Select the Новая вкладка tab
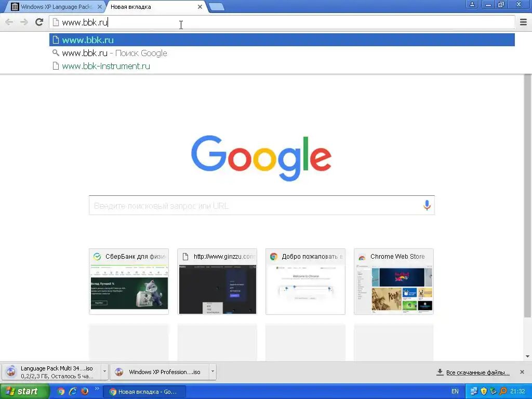The height and width of the screenshot is (399, 532). [x=155, y=6]
